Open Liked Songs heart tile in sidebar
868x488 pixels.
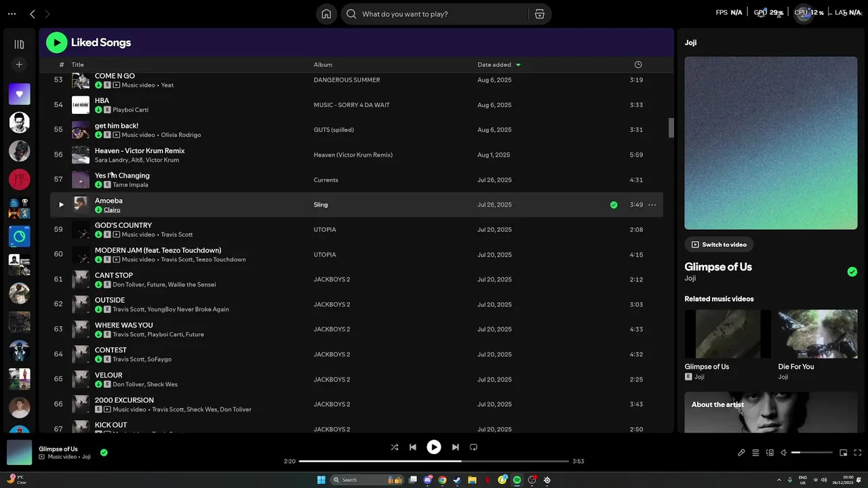point(19,94)
